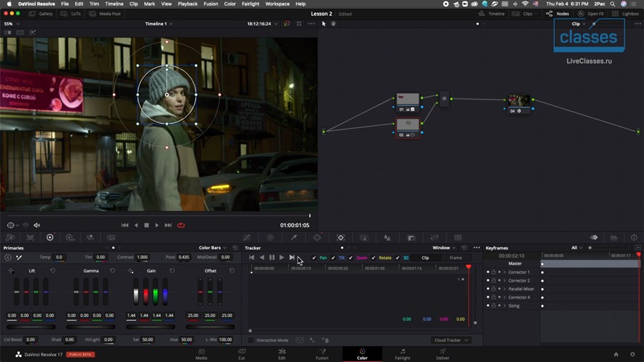Enable Interactive Mode checkbox

pos(250,341)
